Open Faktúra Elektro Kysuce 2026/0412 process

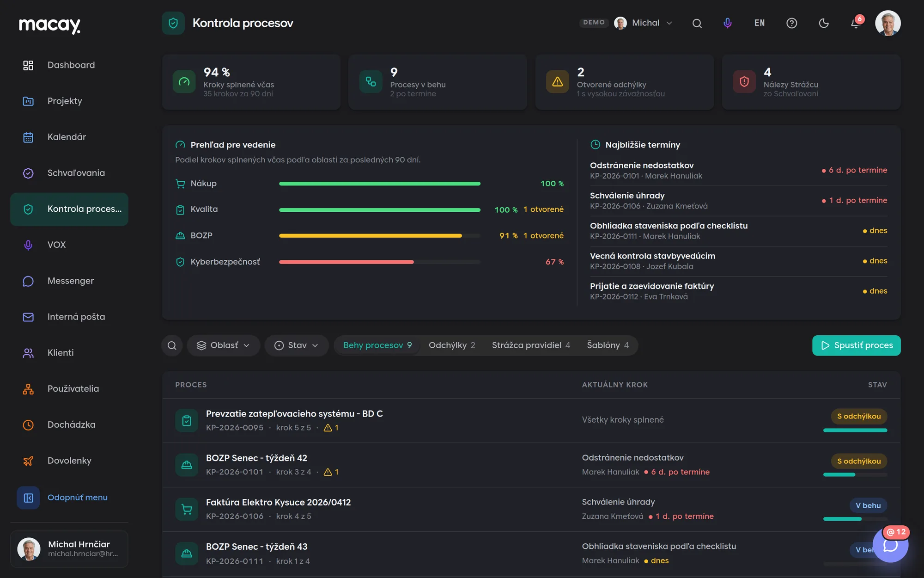(531, 510)
